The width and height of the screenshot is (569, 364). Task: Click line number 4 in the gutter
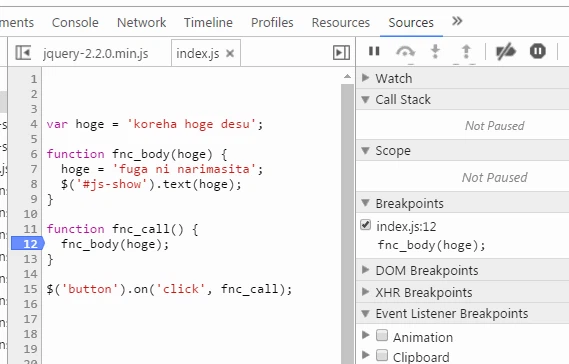(33, 124)
